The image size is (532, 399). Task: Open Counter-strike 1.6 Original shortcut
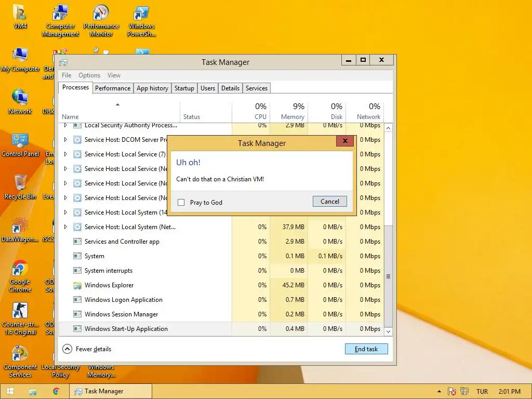(20, 319)
